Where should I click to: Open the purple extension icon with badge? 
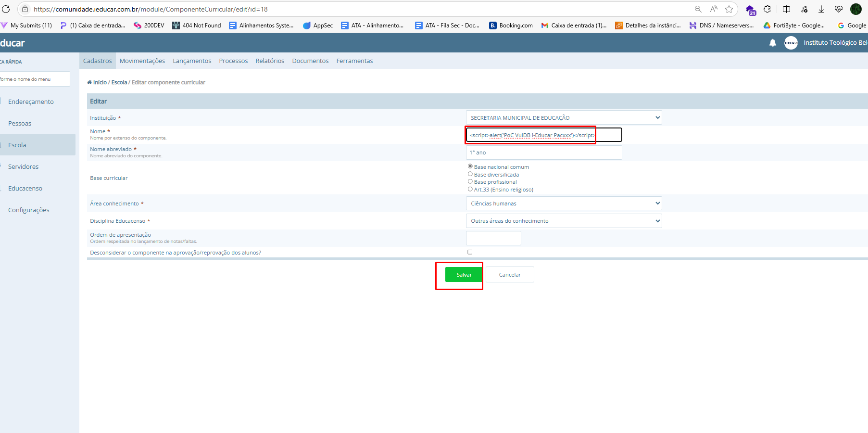click(x=750, y=10)
